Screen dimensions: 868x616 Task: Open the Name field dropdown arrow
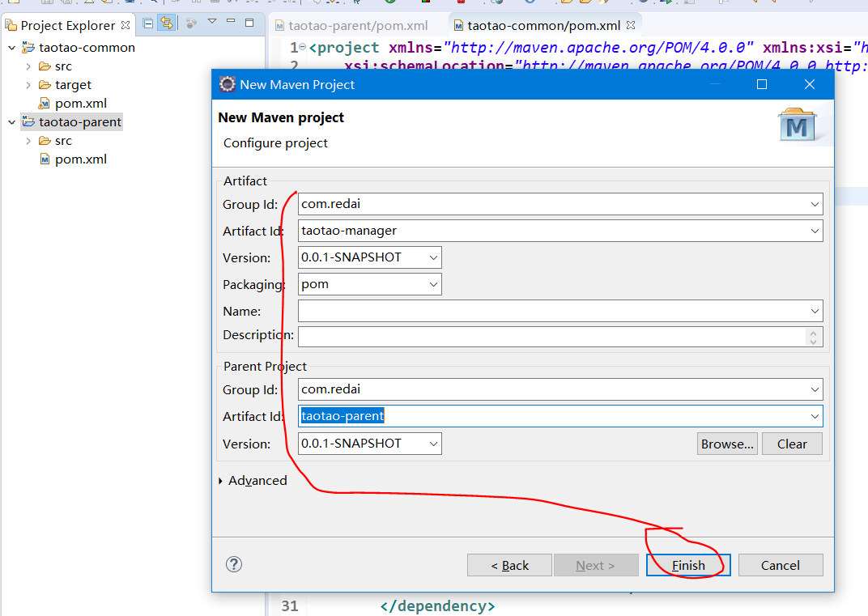815,311
